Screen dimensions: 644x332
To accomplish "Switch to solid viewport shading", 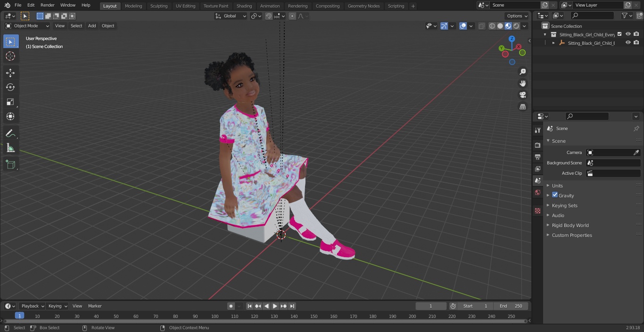I will [500, 26].
